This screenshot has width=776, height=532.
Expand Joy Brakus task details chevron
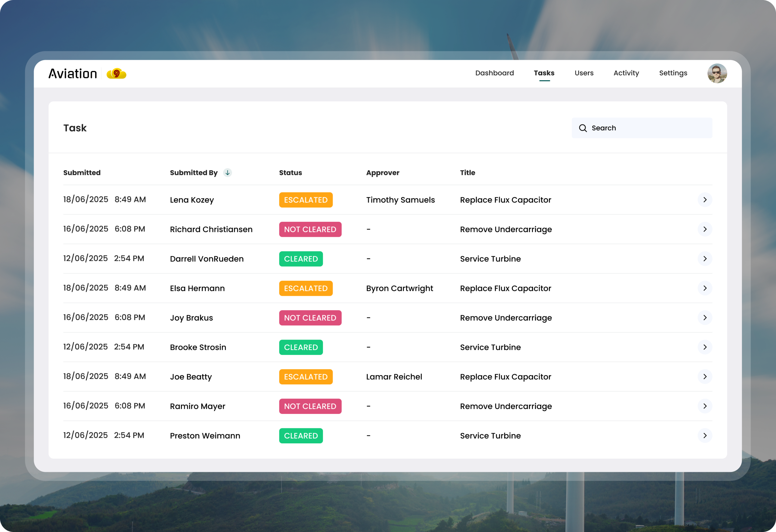point(704,317)
